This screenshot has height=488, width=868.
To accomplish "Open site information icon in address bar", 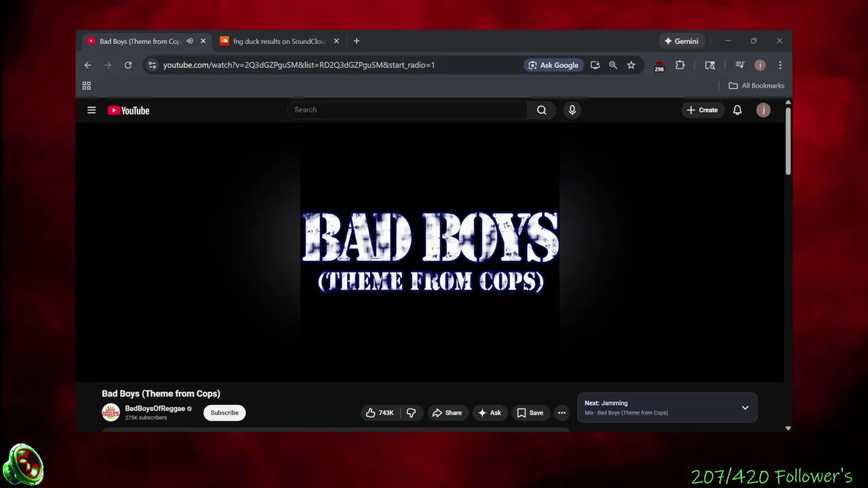I will (152, 65).
